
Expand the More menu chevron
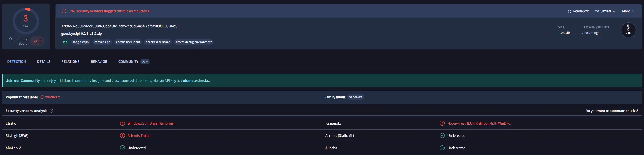pos(634,11)
